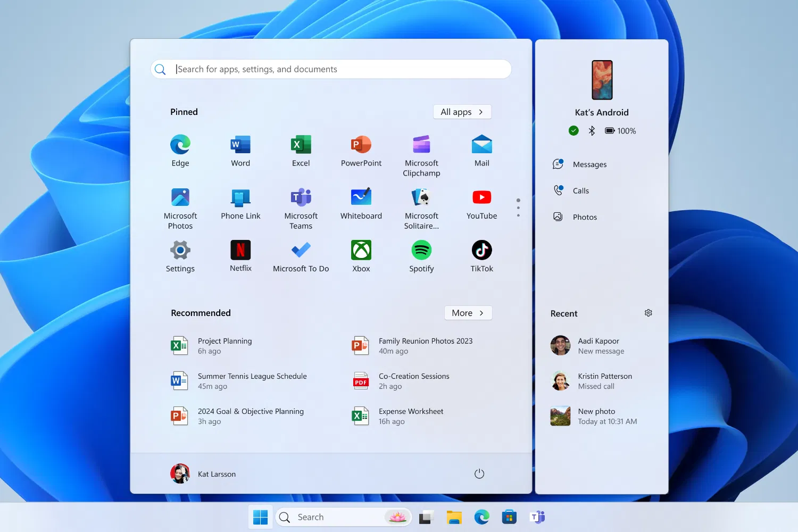Launch the Xbox app

(x=361, y=256)
